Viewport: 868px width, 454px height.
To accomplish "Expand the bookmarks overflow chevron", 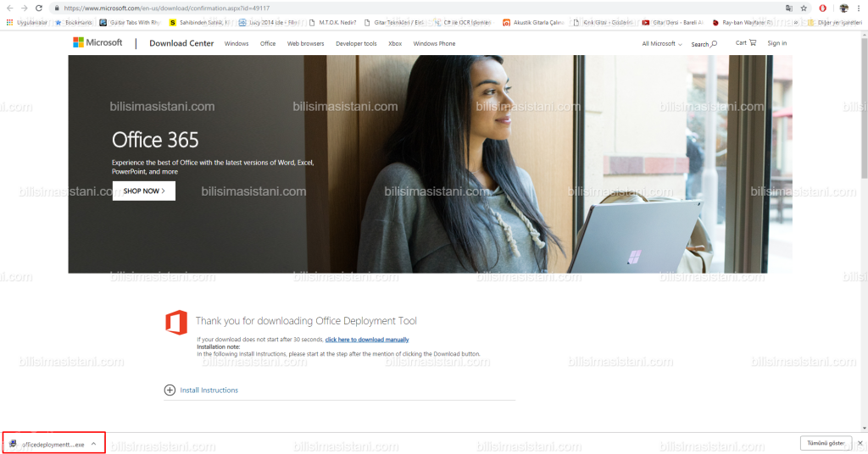I will pyautogui.click(x=796, y=23).
